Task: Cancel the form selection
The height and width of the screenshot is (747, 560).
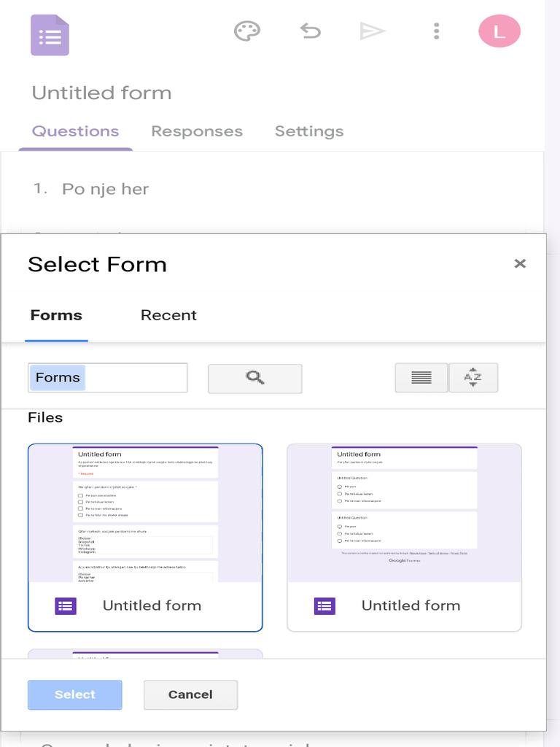Action: click(190, 694)
